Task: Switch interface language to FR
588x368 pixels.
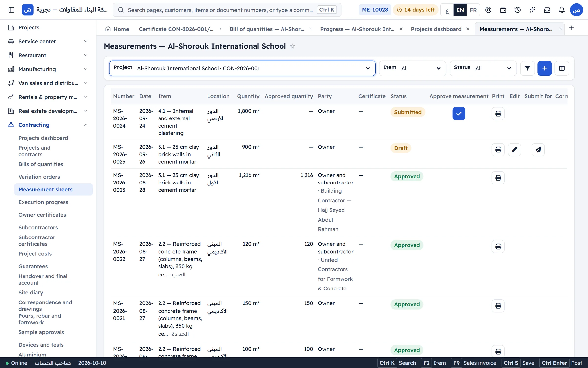Action: [x=473, y=10]
